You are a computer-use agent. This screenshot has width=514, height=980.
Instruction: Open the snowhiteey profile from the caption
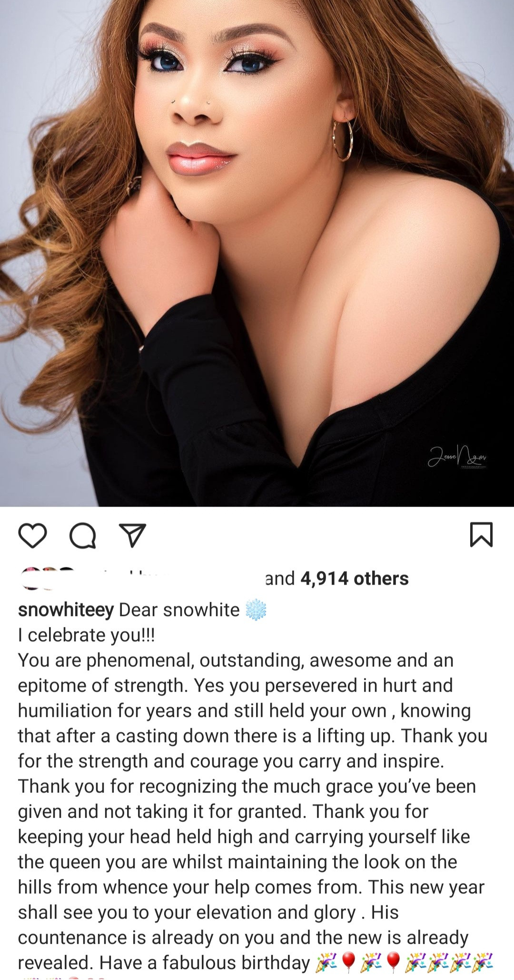click(x=66, y=610)
